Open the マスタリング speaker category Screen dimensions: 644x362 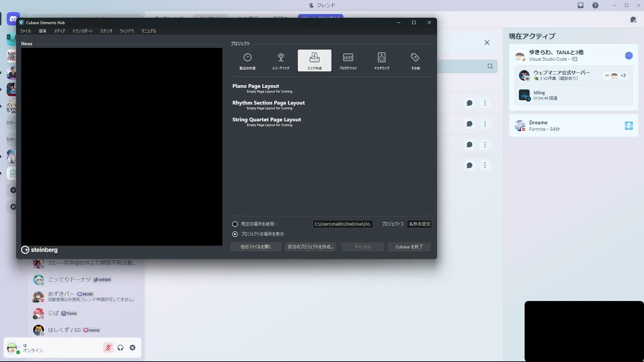381,61
